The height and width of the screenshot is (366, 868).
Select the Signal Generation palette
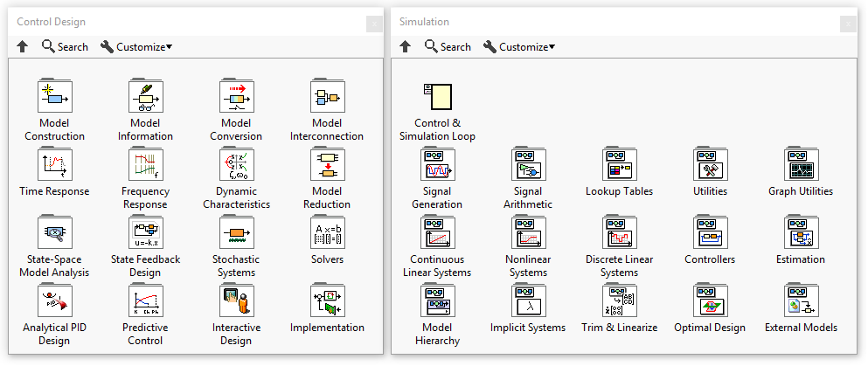coord(437,164)
